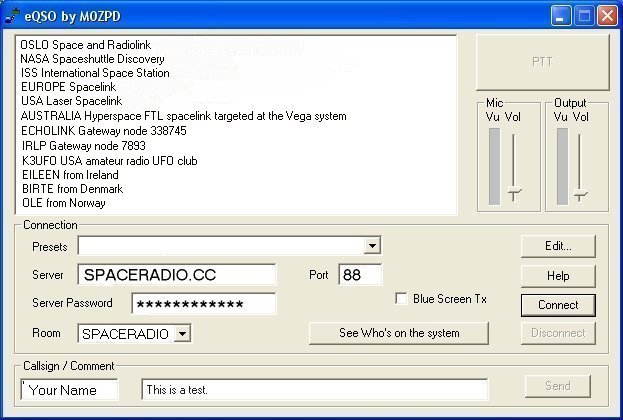Click the Server address field
This screenshot has width=623, height=420.
click(176, 275)
